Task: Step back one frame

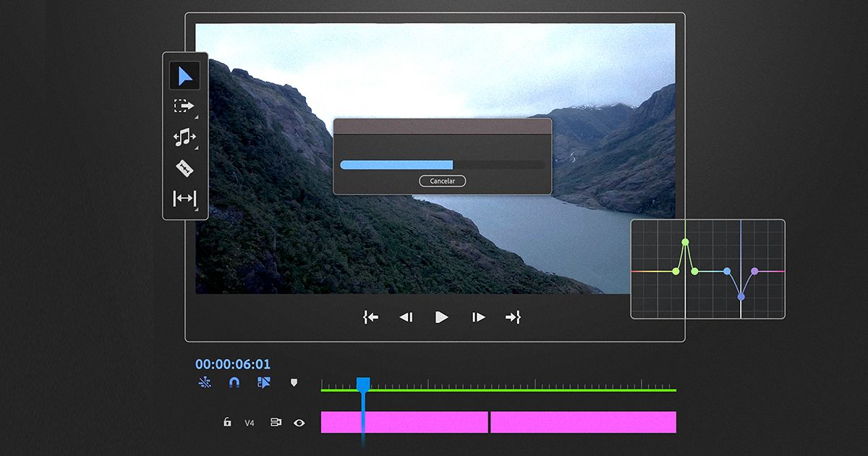Action: [x=406, y=317]
